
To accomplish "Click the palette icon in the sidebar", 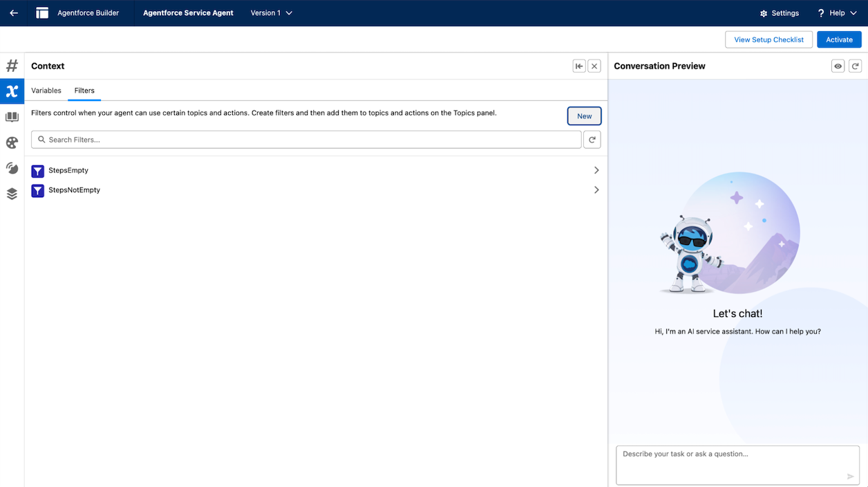I will click(x=12, y=142).
